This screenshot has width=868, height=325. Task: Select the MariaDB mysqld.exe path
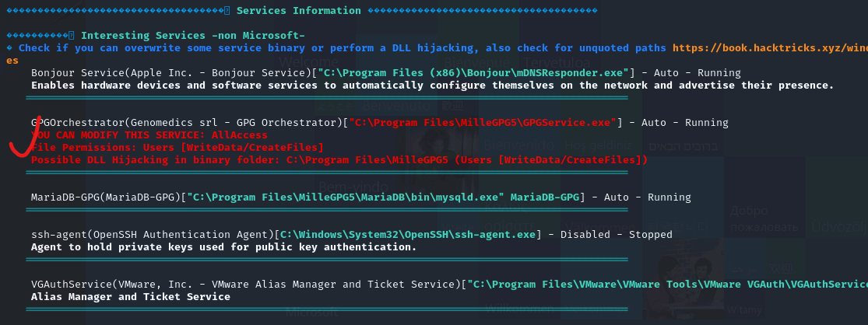pos(382,197)
